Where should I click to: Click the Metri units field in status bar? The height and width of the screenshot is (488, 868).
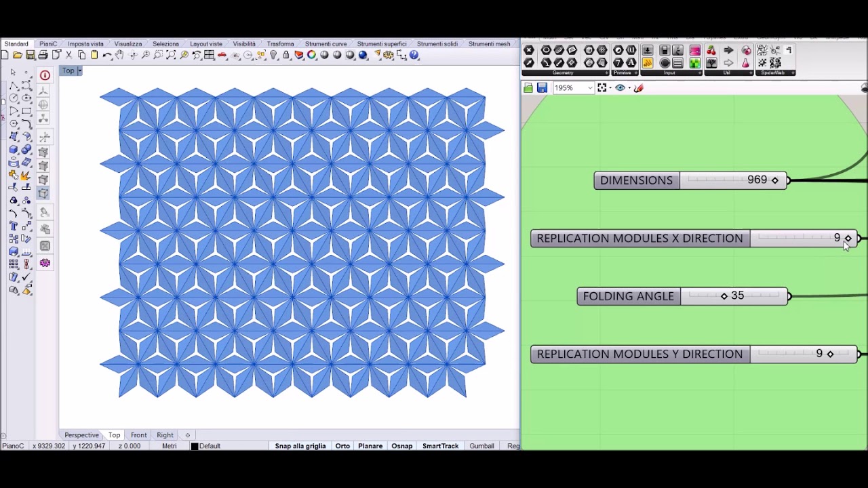click(170, 446)
